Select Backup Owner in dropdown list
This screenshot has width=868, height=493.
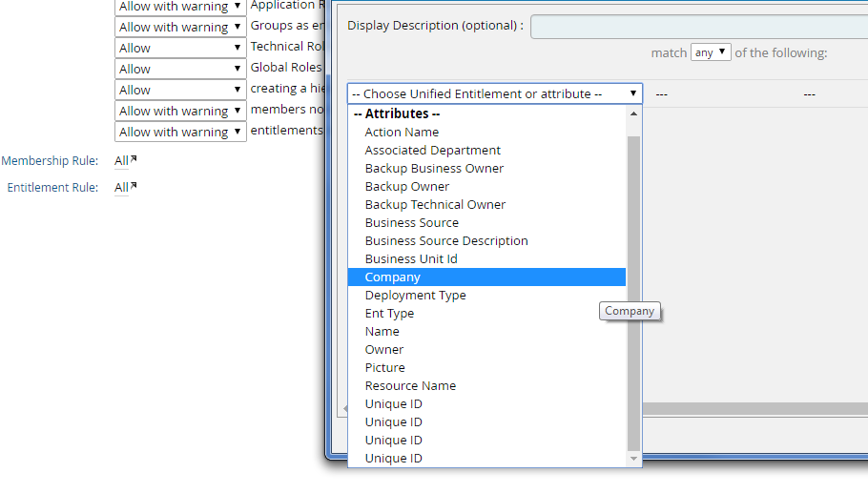pos(486,187)
